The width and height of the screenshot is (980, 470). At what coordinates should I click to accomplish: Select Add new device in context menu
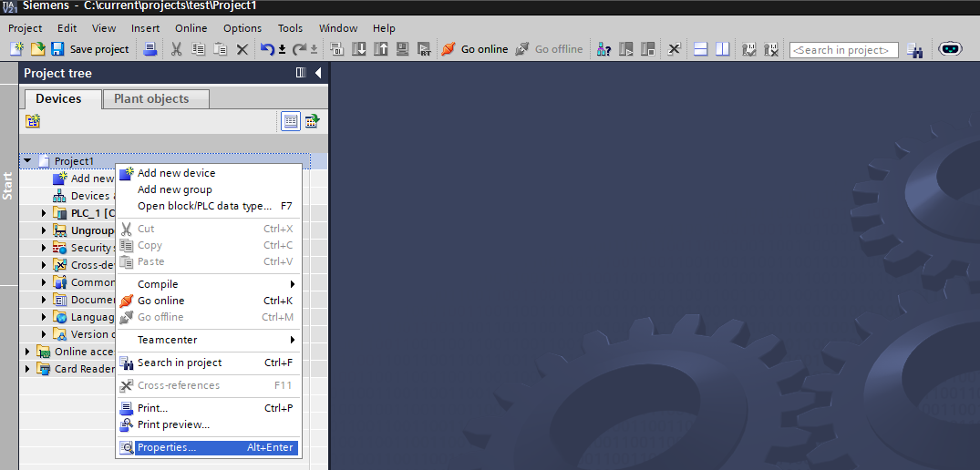(x=209, y=173)
